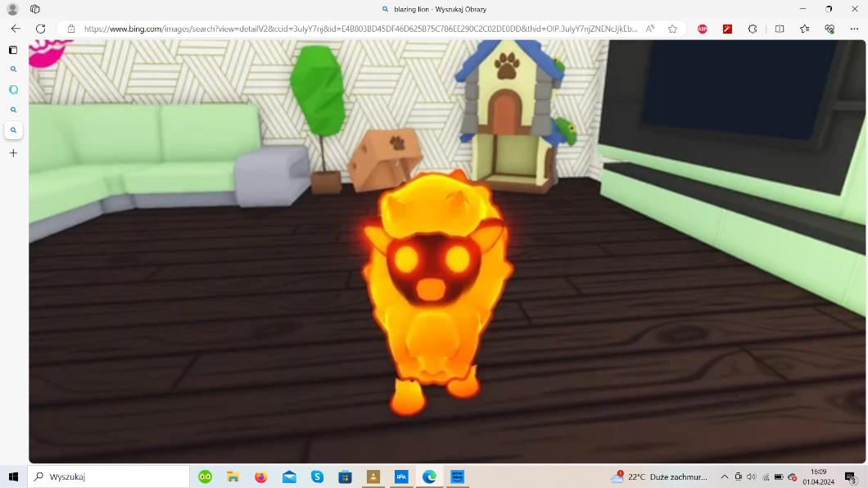This screenshot has height=488, width=868.
Task: Open the Extensions puzzle-piece menu
Action: tap(753, 29)
